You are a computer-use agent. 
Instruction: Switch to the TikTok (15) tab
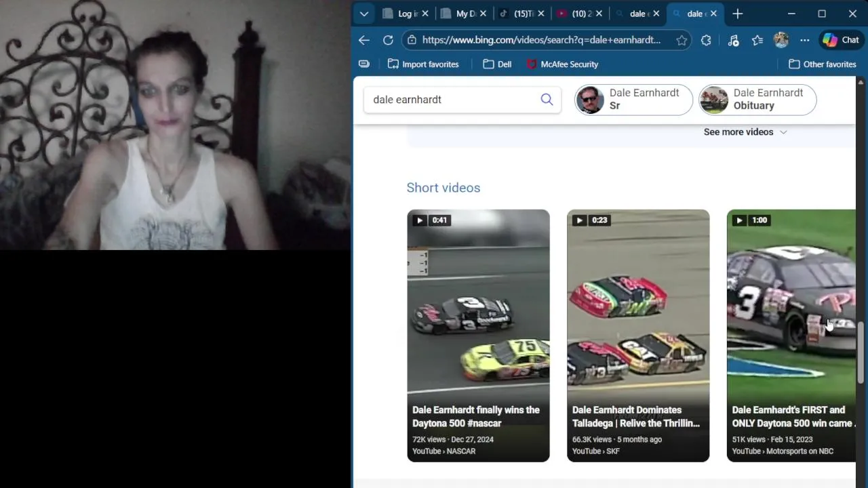[521, 14]
